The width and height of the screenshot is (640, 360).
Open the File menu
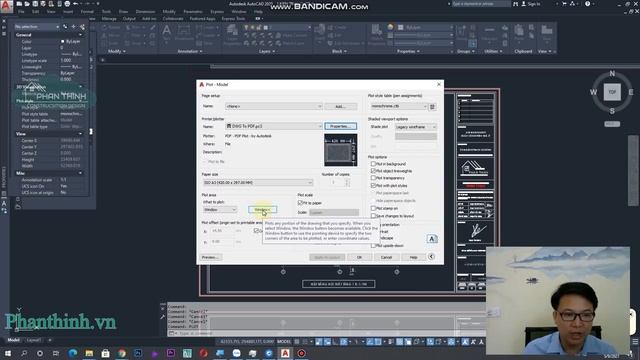[x=21, y=12]
